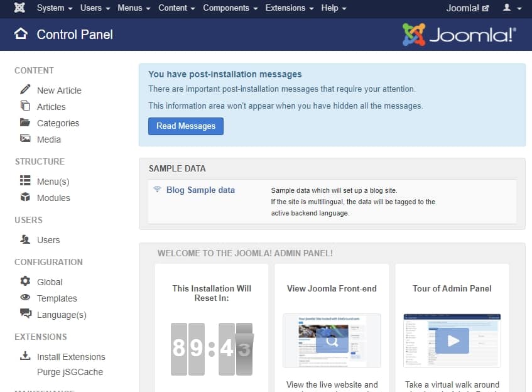This screenshot has height=392, width=532.
Task: Open the Content dropdown menu
Action: coord(176,8)
